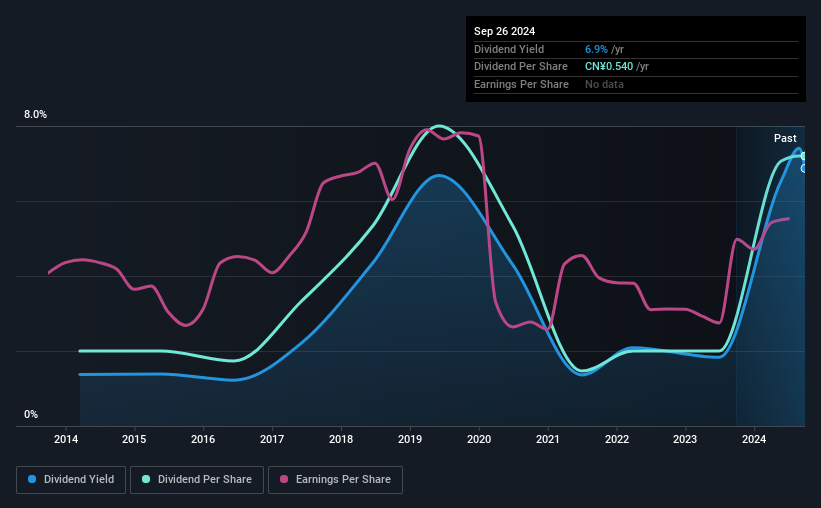
Task: Click the 2016 x-axis label
Action: [x=203, y=439]
